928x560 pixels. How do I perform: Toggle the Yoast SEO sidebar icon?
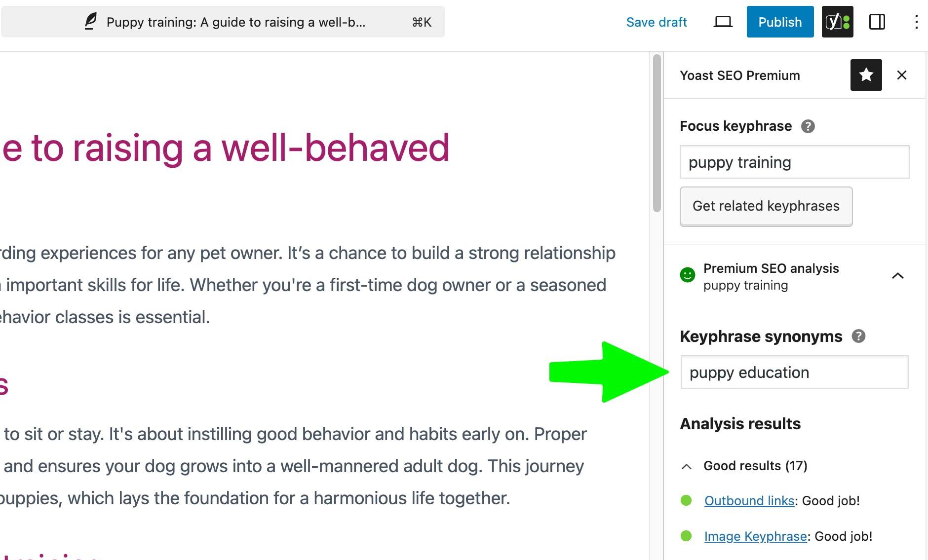(x=837, y=22)
